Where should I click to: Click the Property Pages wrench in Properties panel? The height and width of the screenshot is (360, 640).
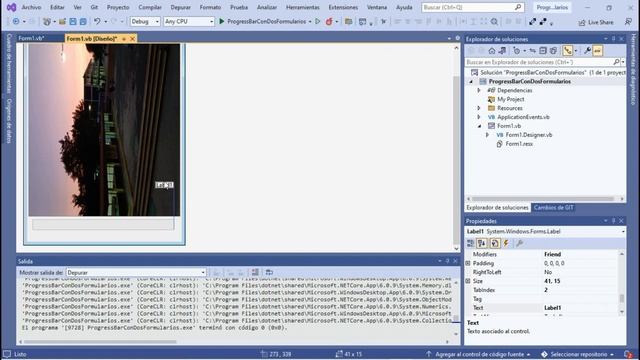point(519,244)
